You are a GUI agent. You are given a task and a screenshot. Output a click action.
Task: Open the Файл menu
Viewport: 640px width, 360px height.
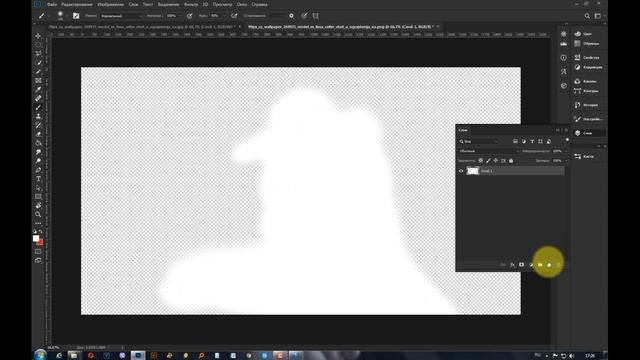pos(52,4)
